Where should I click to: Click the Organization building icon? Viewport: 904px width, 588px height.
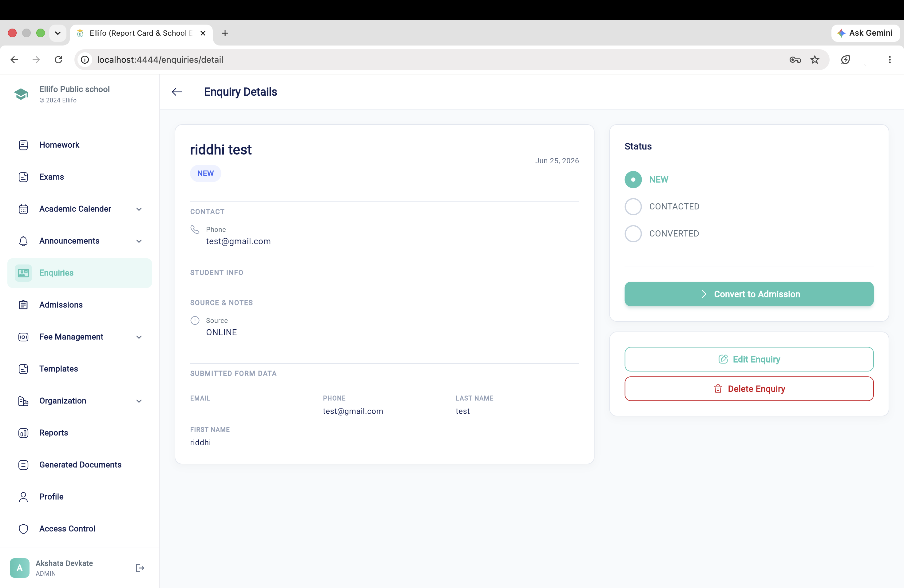pos(23,401)
